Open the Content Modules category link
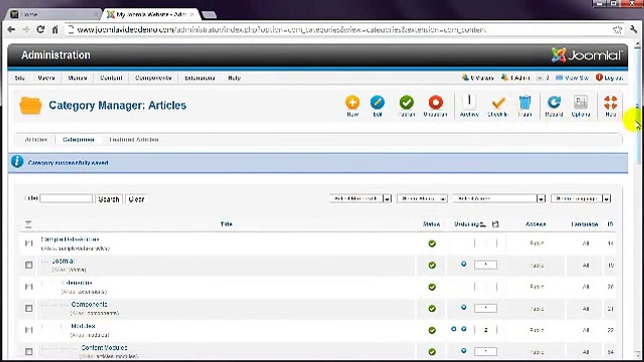This screenshot has width=644, height=362. [x=104, y=347]
